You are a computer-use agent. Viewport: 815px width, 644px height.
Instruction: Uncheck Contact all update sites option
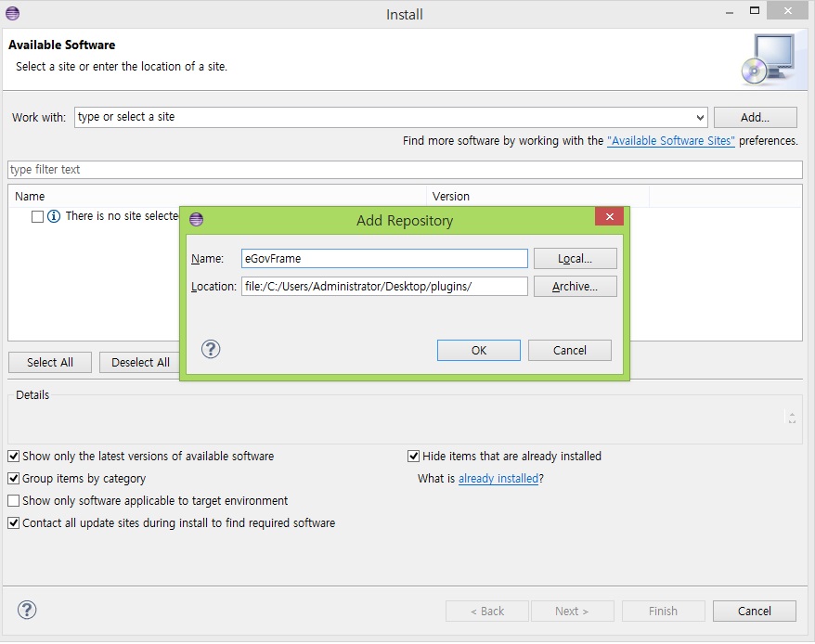click(x=14, y=523)
